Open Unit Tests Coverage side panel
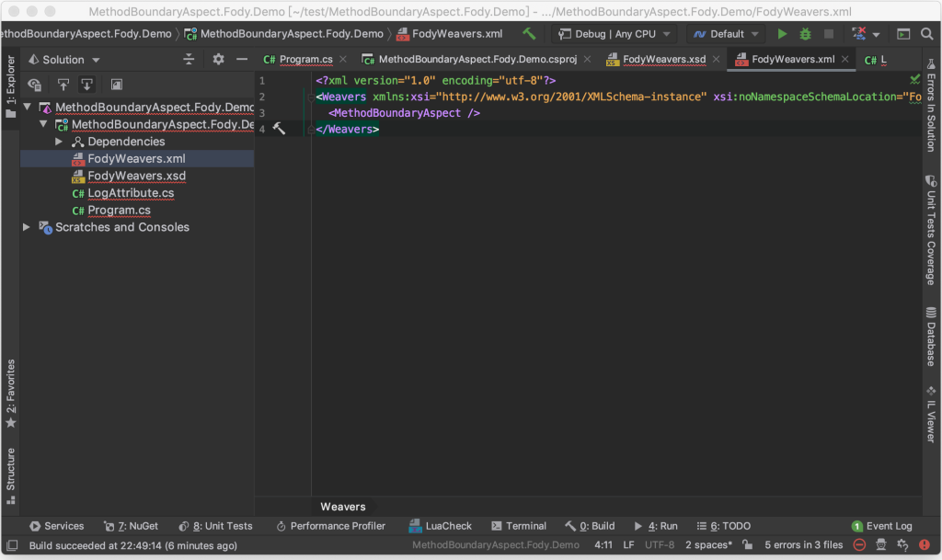The height and width of the screenshot is (560, 942). [931, 230]
